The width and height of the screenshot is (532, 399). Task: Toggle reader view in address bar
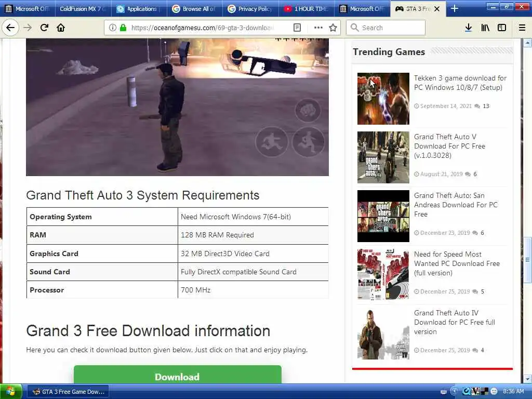click(x=297, y=28)
